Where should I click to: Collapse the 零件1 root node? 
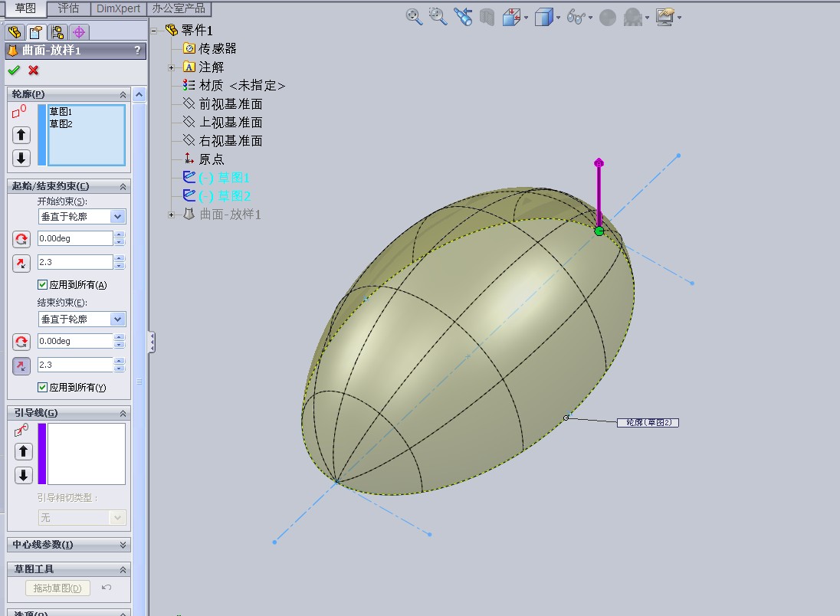point(154,31)
